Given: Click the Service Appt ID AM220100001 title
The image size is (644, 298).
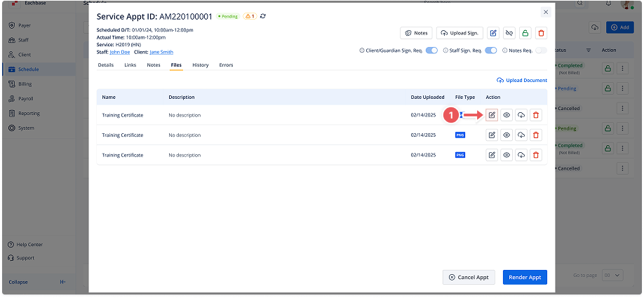Looking at the screenshot, I should 154,16.
